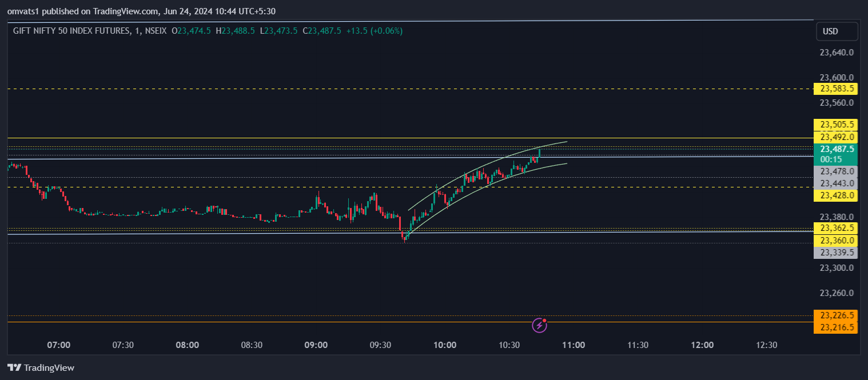Viewport: 868px width, 380px height.
Task: Click the 23,640.0 price scale value
Action: (837, 53)
